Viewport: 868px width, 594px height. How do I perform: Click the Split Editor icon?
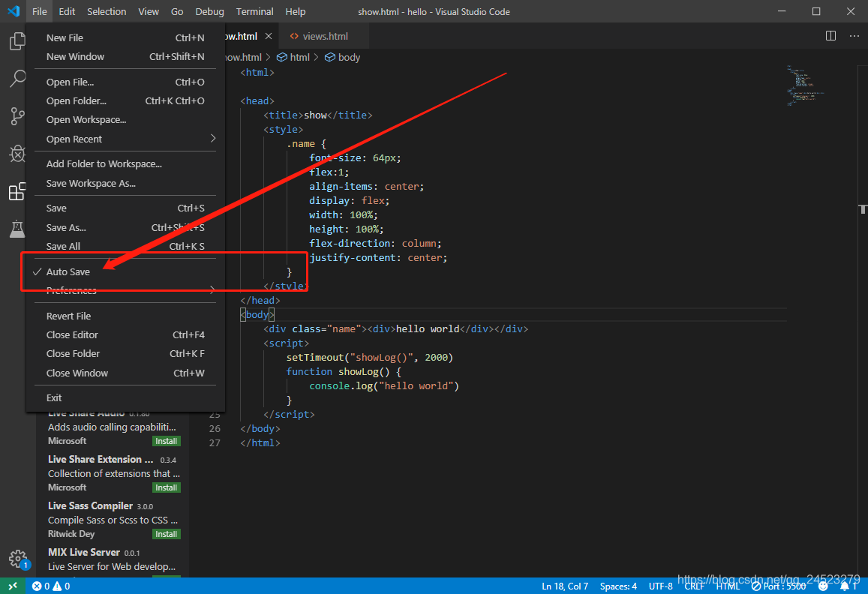point(830,35)
